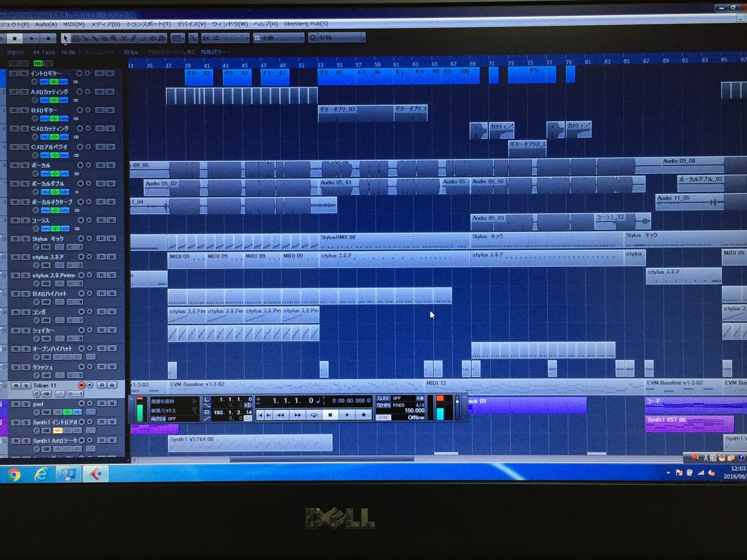
Task: Enable Write automation on コーラス track
Action: tap(110, 220)
